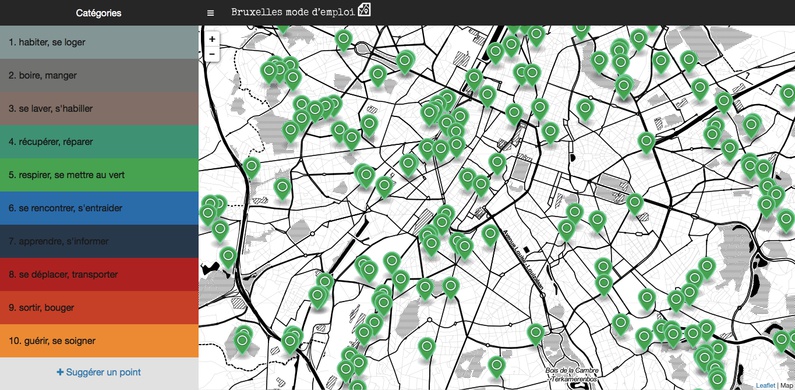Screen dimensions: 795x390
Task: Toggle category 2. boire, manger
Action: pyautogui.click(x=99, y=76)
